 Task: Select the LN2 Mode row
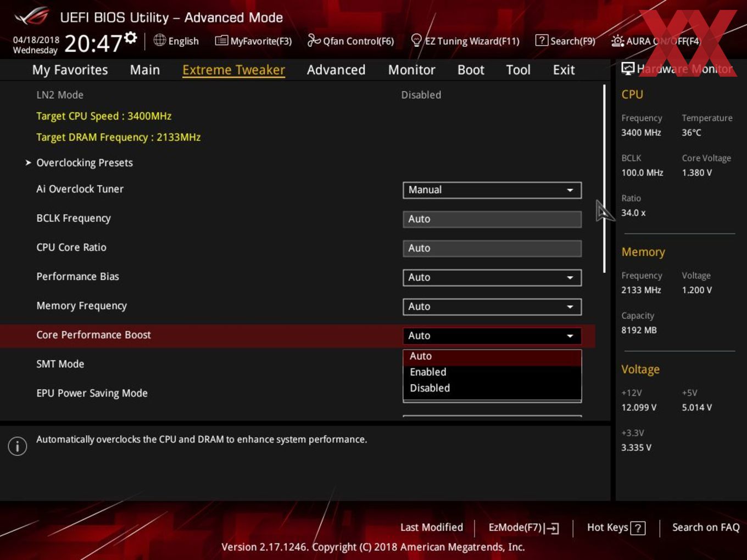pyautogui.click(x=297, y=95)
